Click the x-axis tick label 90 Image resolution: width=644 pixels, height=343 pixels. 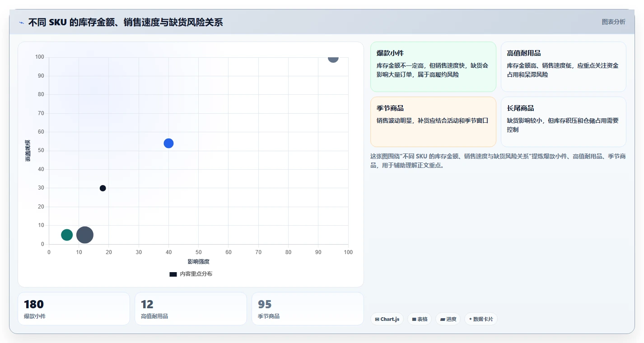pyautogui.click(x=318, y=252)
